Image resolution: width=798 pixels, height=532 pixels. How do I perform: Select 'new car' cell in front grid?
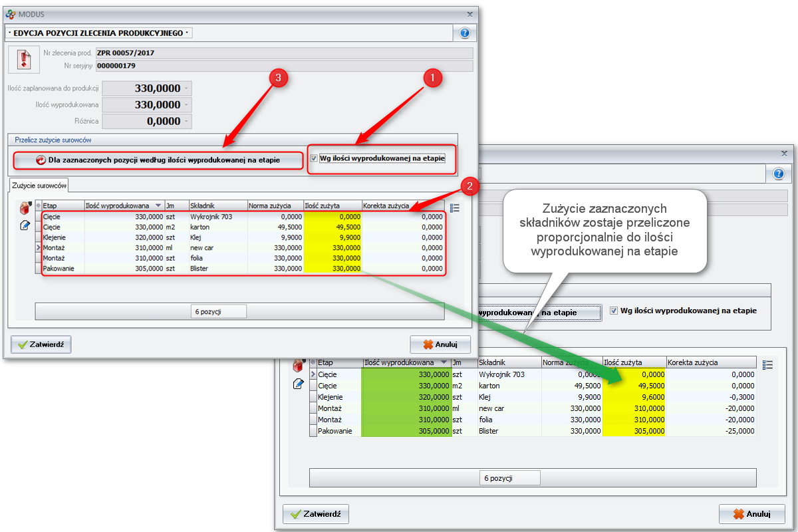pos(218,247)
